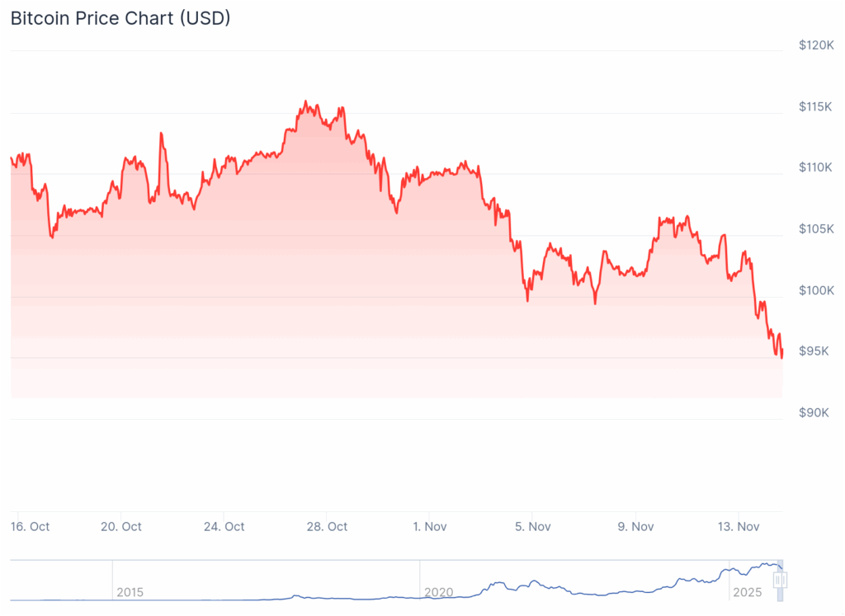The height and width of the screenshot is (616, 845).
Task: Click the "Bitcoin Price Chart (USD)" title
Action: coord(120,18)
